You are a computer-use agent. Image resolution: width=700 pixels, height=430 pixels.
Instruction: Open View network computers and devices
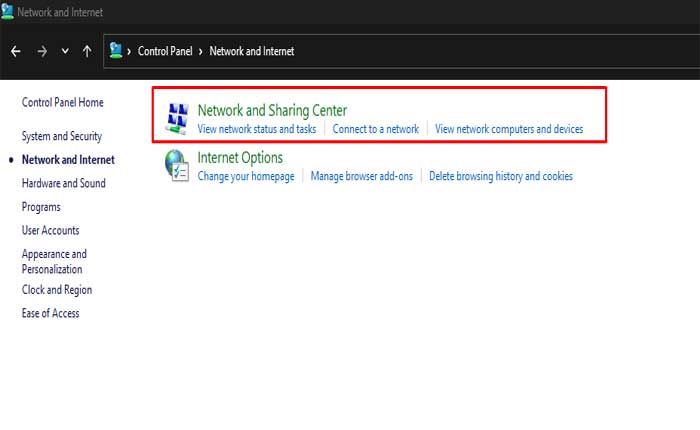[x=509, y=129]
